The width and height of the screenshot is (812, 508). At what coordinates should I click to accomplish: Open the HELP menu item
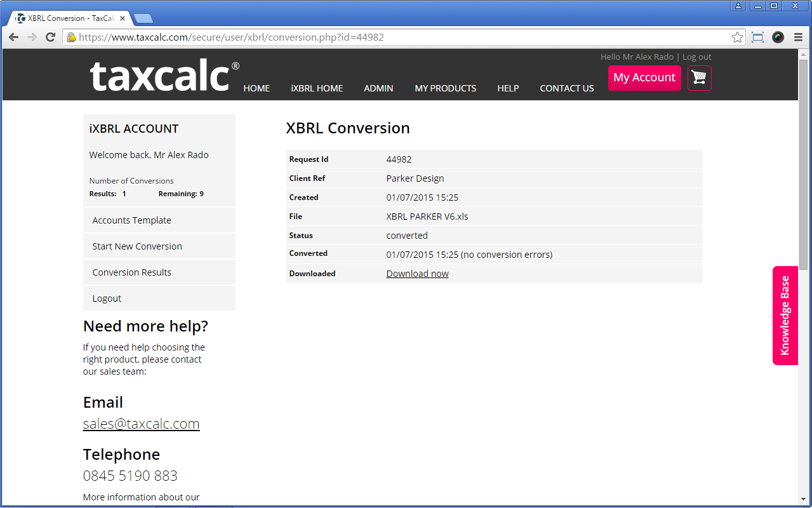click(508, 88)
